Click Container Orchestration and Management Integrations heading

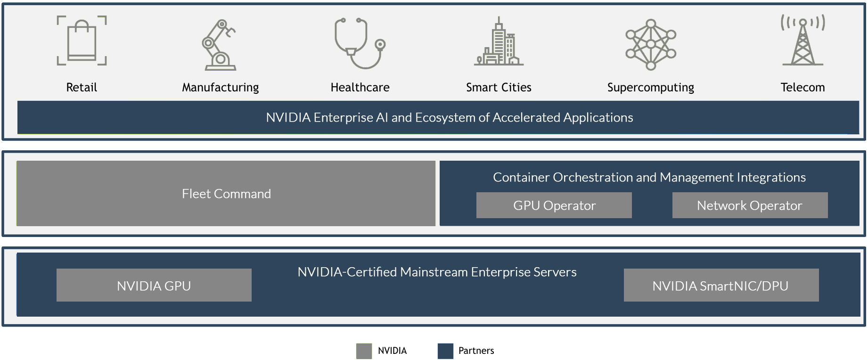click(649, 177)
